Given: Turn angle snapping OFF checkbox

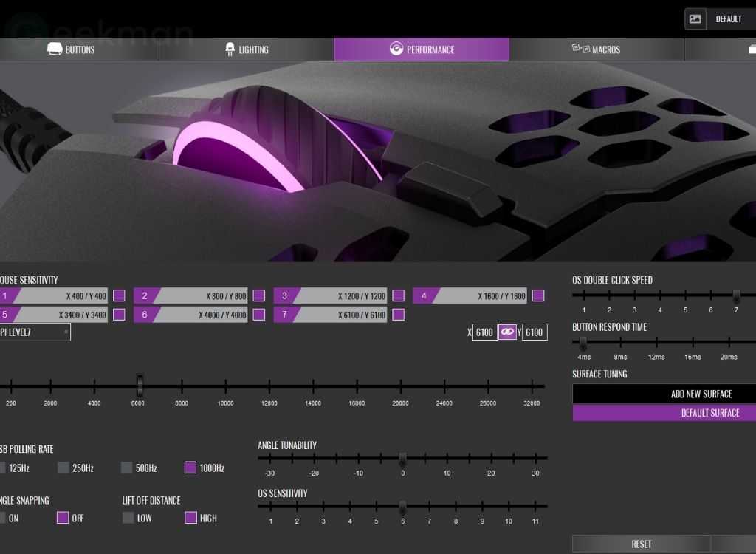Looking at the screenshot, I should [x=63, y=518].
